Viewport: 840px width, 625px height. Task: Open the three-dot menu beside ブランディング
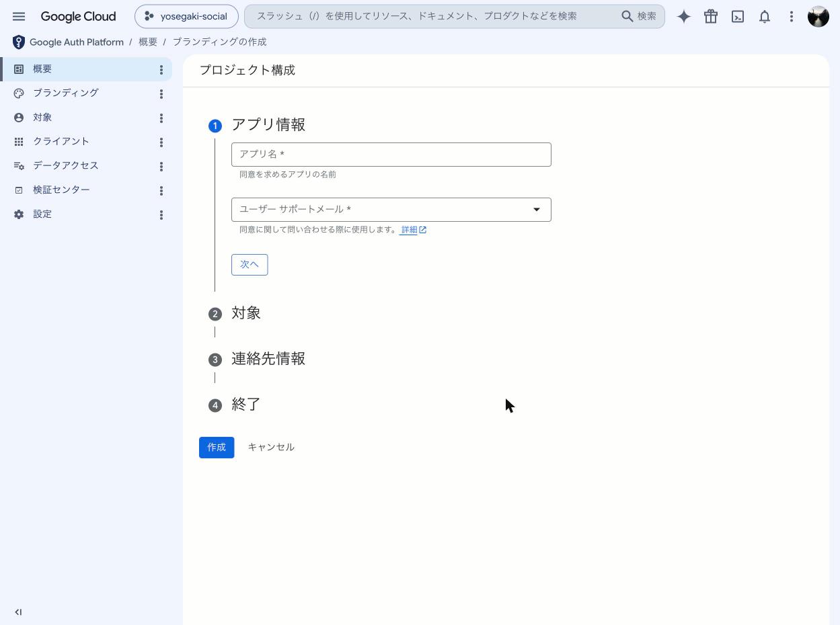(x=161, y=94)
